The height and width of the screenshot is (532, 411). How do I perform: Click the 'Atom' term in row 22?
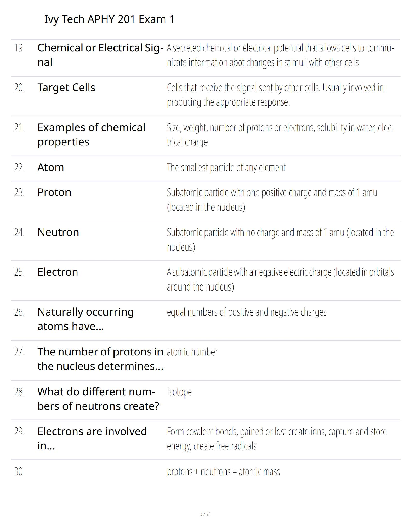pos(51,167)
